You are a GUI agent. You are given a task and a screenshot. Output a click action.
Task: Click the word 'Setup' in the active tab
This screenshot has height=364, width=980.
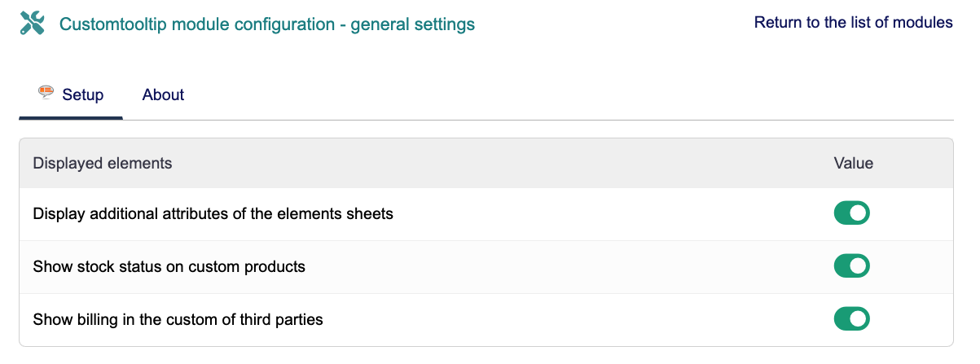(83, 95)
